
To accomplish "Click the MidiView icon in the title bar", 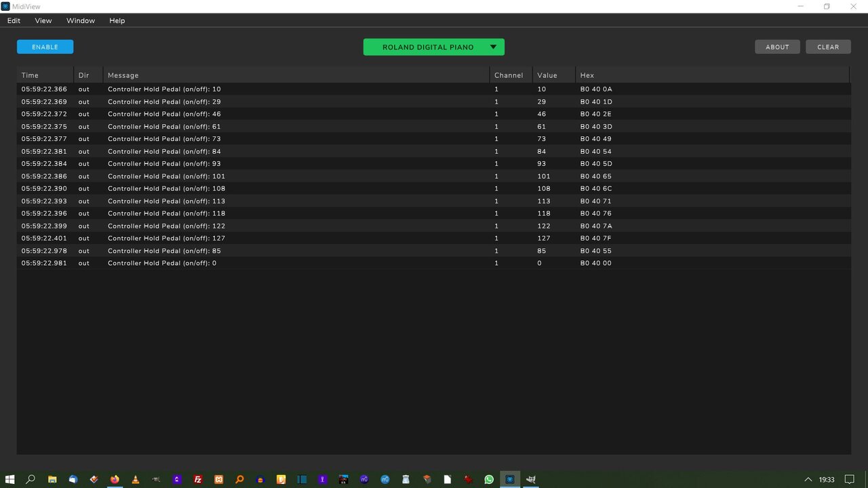I will click(x=5, y=6).
